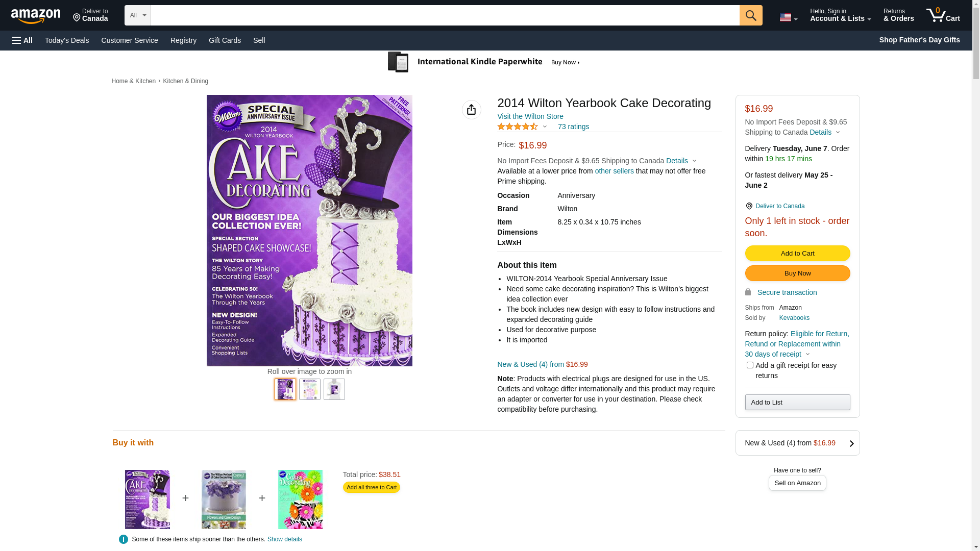
Task: Click the share icon beside product image
Action: (x=472, y=110)
